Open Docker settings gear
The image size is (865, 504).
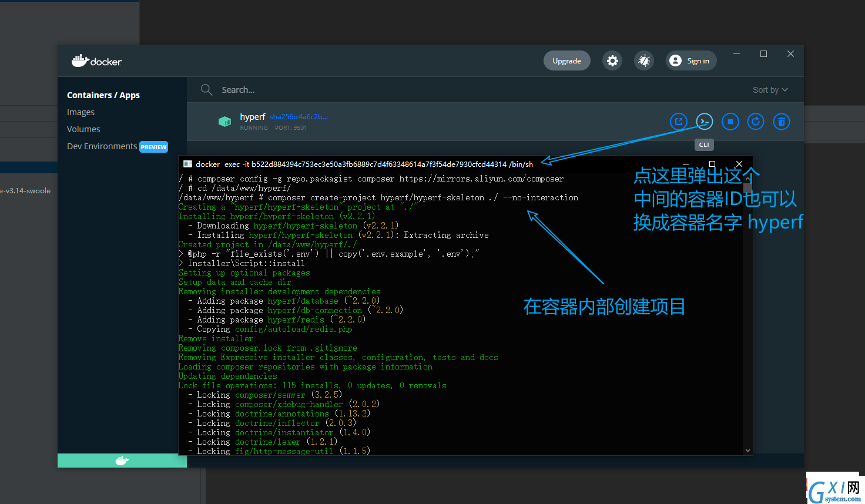(612, 61)
